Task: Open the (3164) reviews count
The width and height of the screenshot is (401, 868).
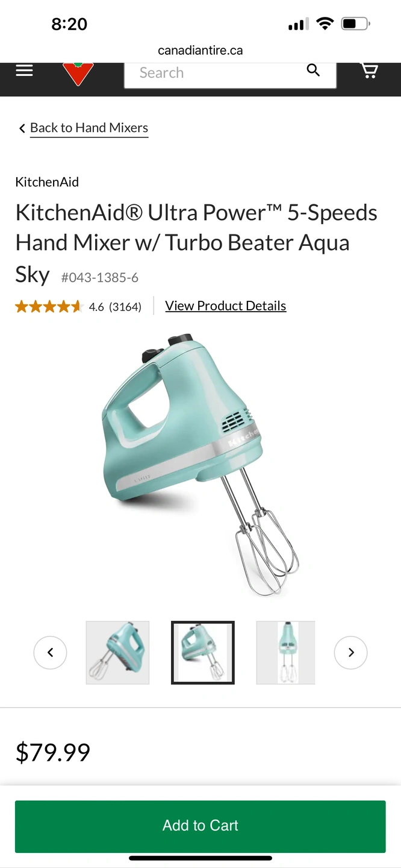Action: pos(125,307)
